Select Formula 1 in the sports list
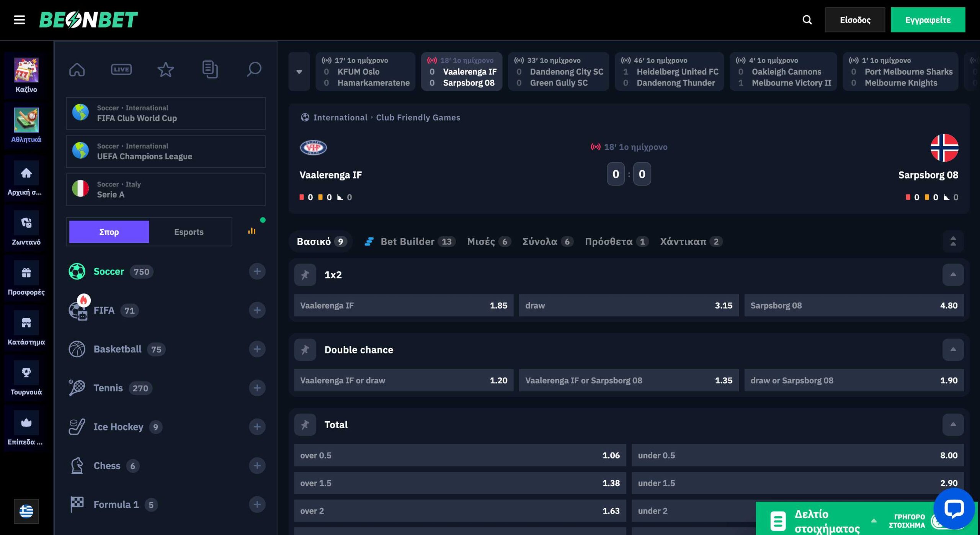The image size is (980, 535). tap(116, 504)
